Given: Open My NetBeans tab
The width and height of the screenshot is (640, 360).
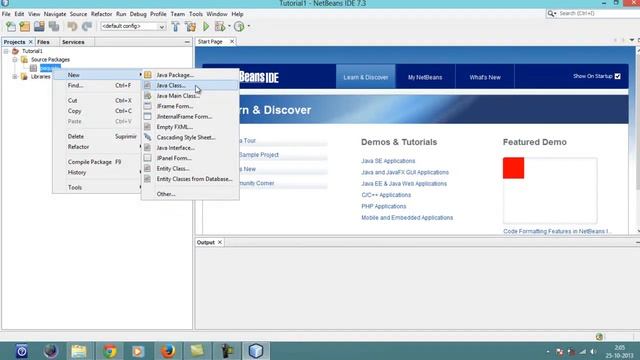Looking at the screenshot, I should [x=425, y=77].
